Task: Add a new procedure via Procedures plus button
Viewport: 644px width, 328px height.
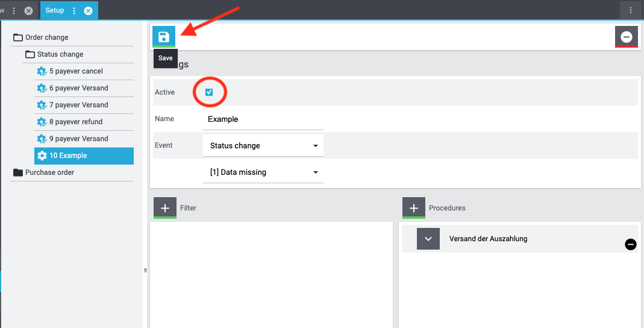Action: click(x=414, y=208)
